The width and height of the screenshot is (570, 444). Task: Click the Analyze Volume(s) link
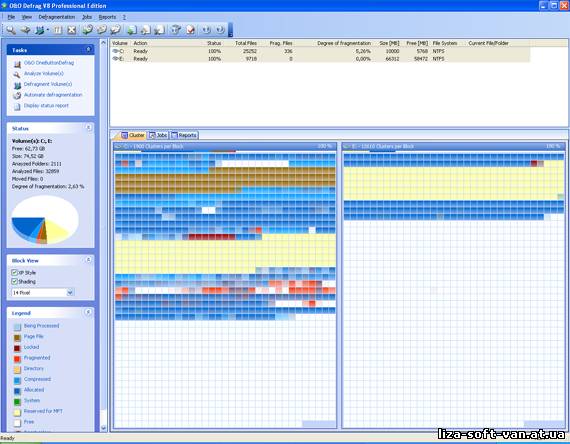click(x=44, y=73)
